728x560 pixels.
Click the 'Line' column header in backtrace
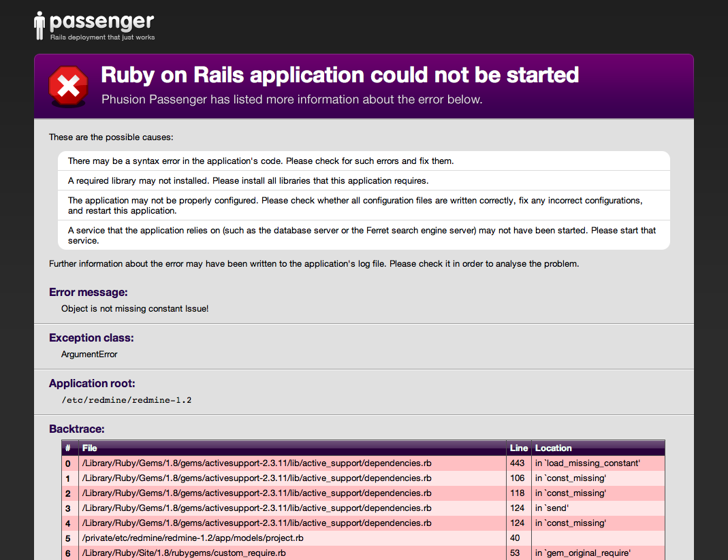[x=519, y=448]
